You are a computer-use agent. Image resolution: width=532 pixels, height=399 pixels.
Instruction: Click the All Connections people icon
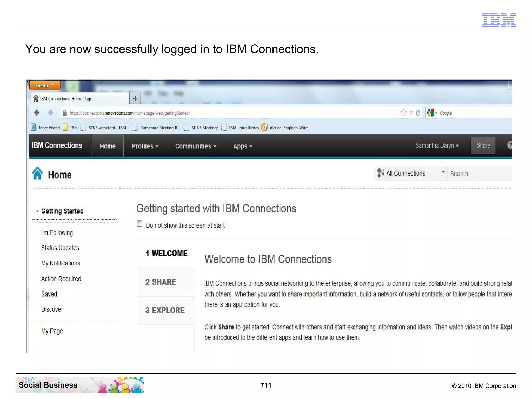[x=381, y=173]
